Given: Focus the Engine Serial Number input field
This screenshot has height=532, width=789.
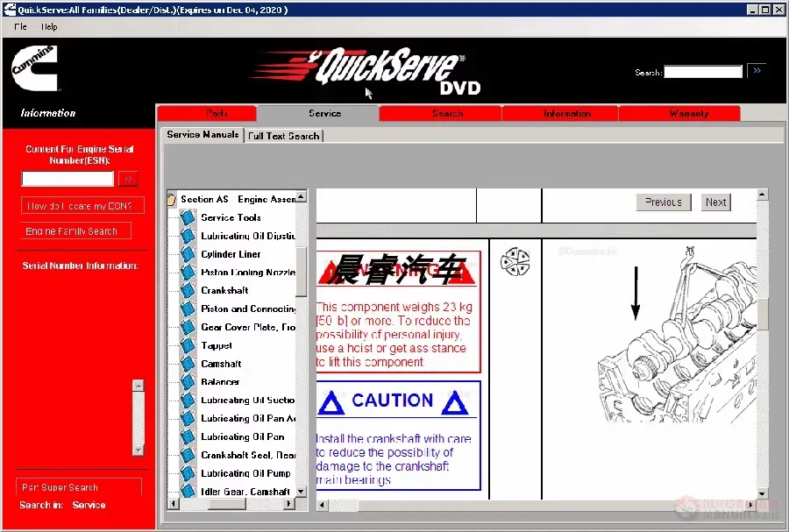Looking at the screenshot, I should coord(68,179).
